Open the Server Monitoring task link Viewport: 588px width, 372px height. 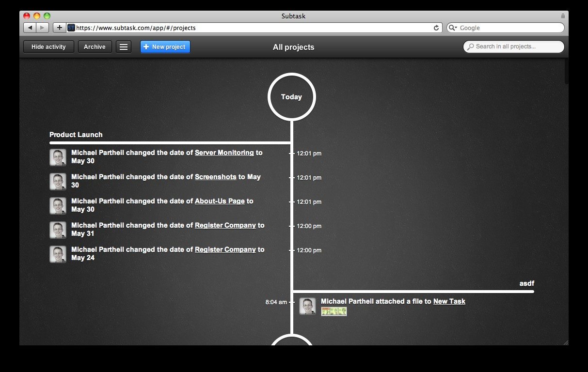(x=224, y=153)
